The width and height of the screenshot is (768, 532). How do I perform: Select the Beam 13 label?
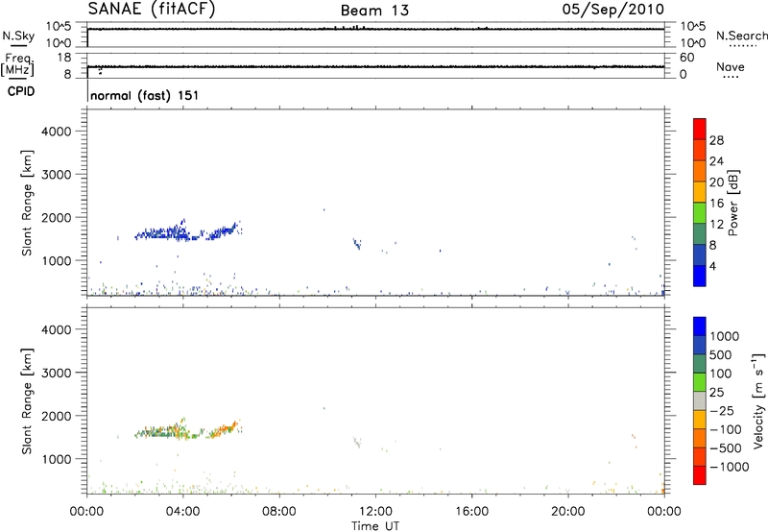click(x=374, y=11)
